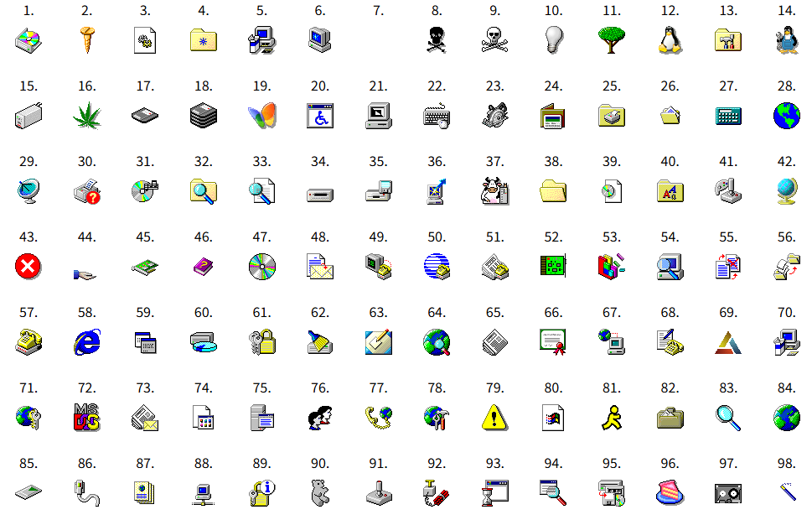Click the penguin icon numbered 12
Screen dimensions: 812x520
pos(670,40)
